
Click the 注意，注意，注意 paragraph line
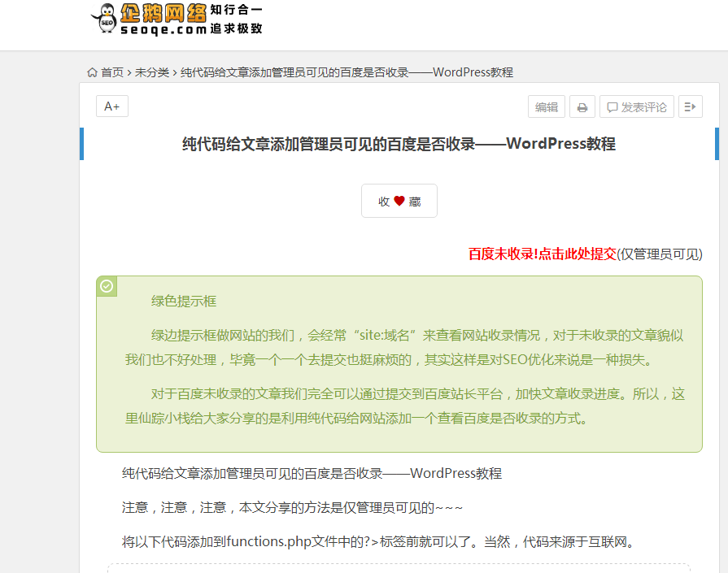293,507
